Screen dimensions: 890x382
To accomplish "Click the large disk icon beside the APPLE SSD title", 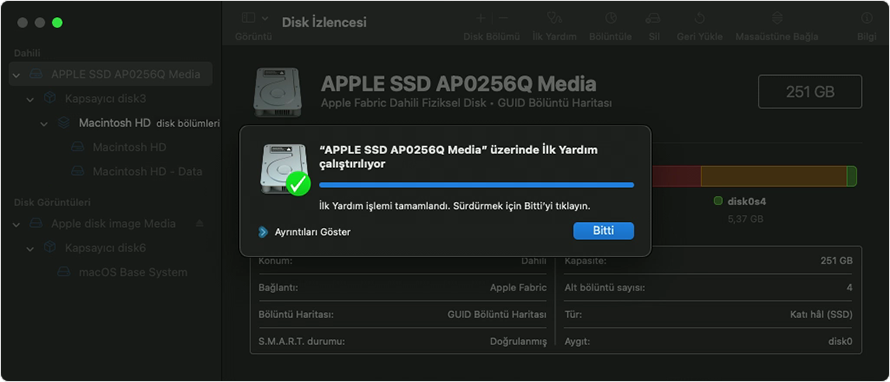I will pos(278,92).
